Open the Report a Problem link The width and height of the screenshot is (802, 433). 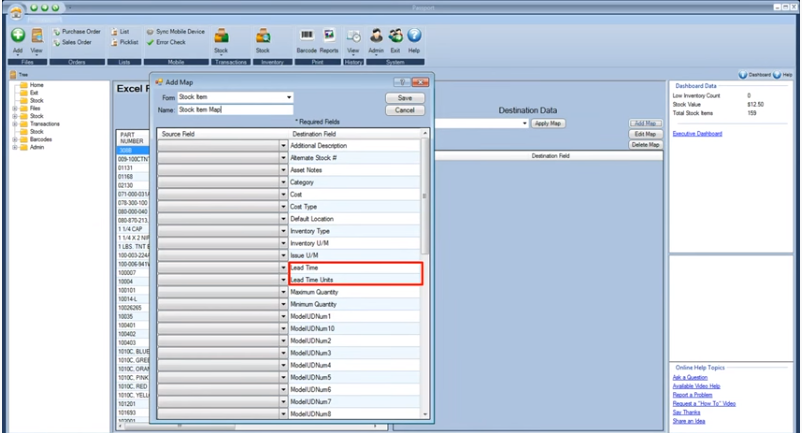click(x=692, y=395)
